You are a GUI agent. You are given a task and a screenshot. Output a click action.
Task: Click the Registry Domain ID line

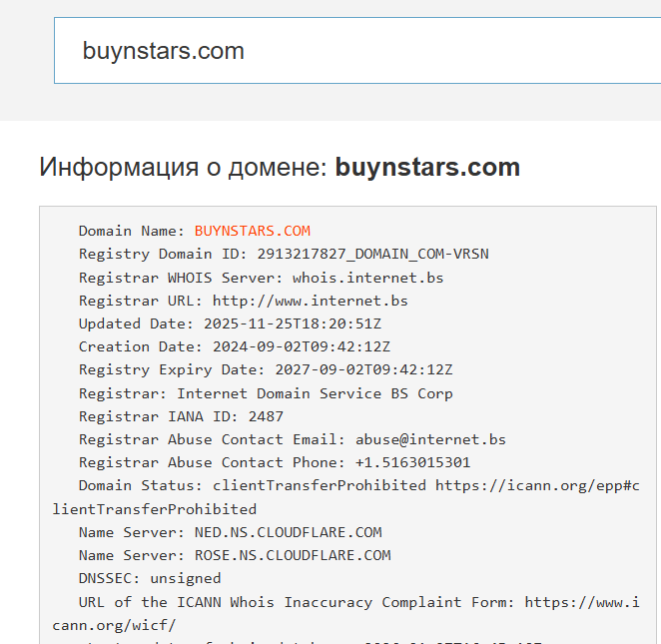pyautogui.click(x=283, y=254)
